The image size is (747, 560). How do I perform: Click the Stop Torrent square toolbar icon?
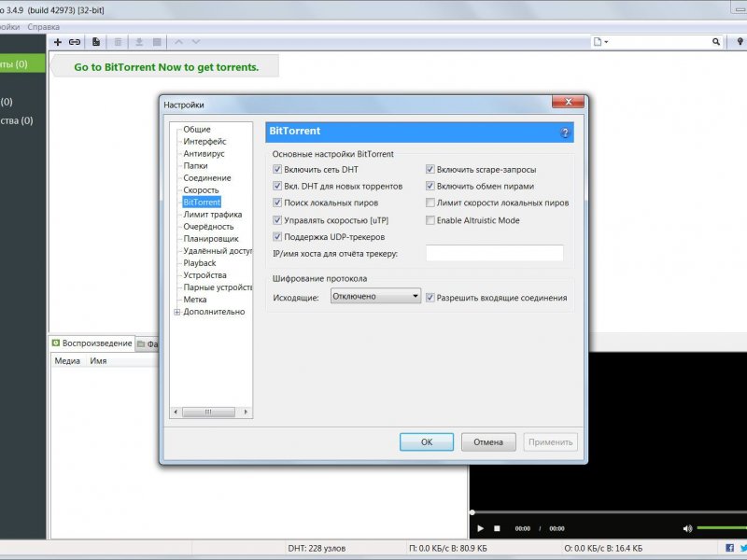click(x=157, y=42)
